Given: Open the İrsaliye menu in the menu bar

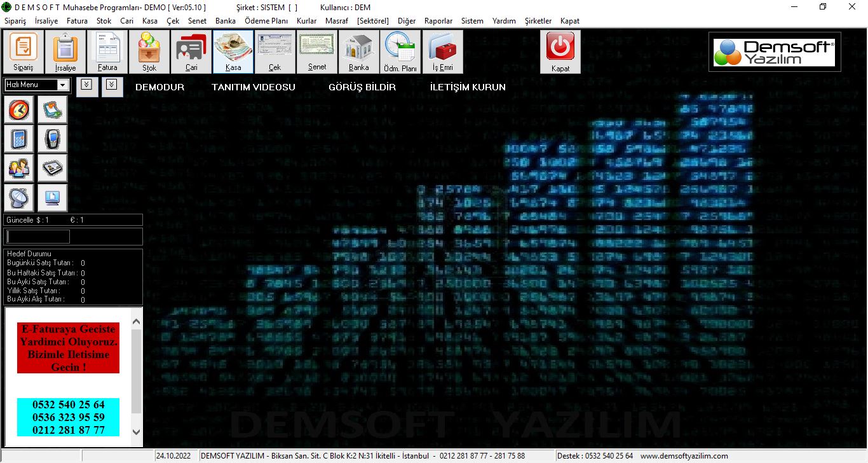Looking at the screenshot, I should coord(46,21).
